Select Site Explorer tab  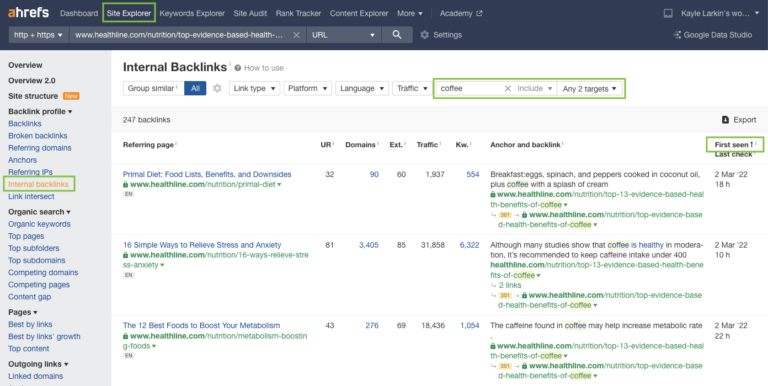pos(129,13)
